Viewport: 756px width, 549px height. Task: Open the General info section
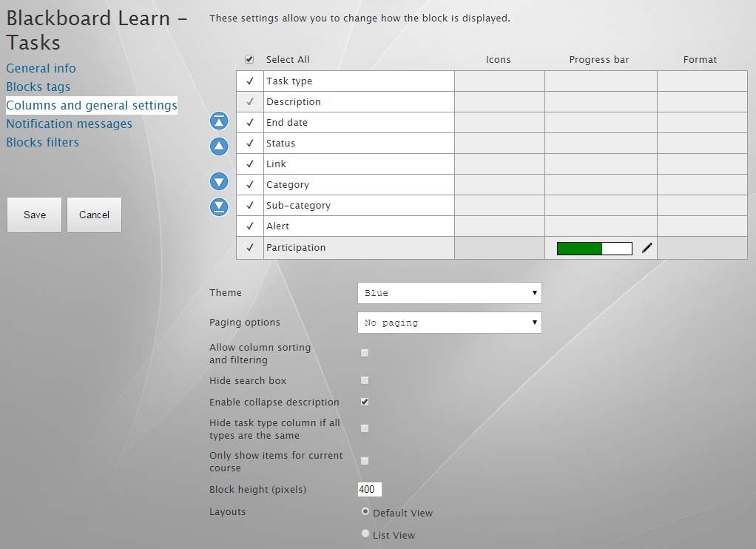tap(41, 68)
